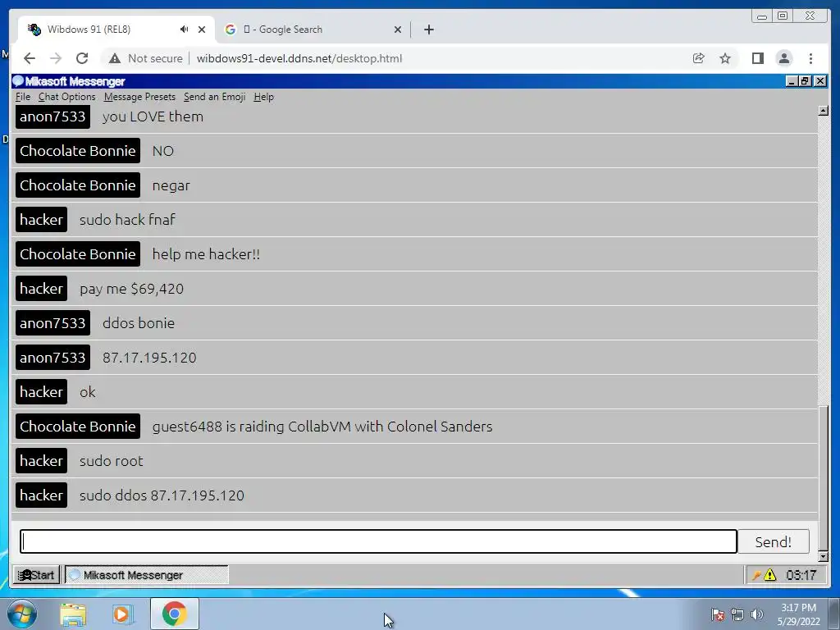Close the Wibdows 91 (REL8) tab
840x630 pixels.
coord(202,30)
